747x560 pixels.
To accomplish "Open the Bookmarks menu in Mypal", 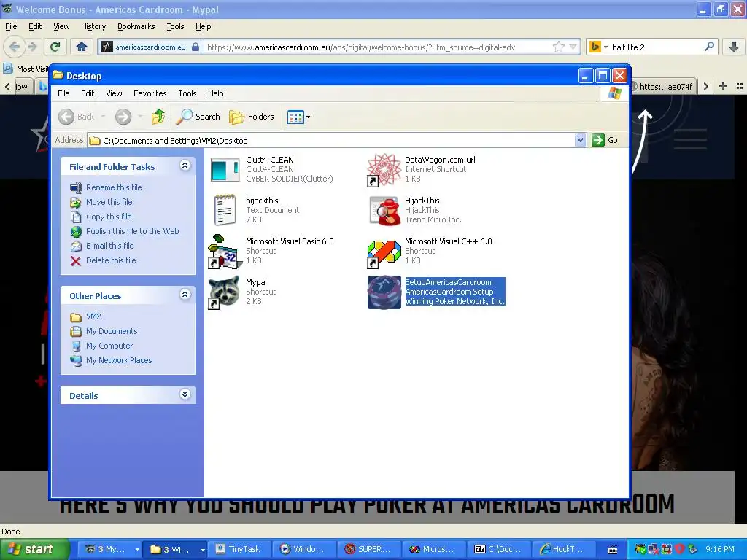I will click(136, 26).
